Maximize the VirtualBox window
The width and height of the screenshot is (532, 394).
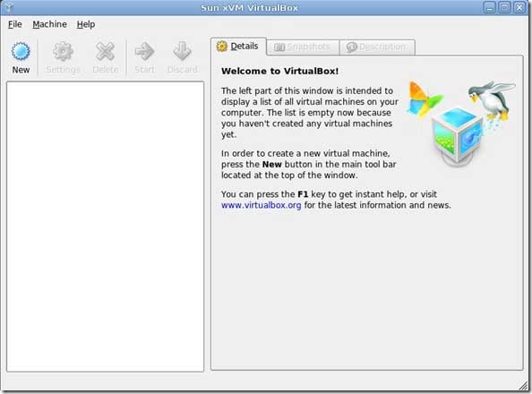pyautogui.click(x=504, y=7)
